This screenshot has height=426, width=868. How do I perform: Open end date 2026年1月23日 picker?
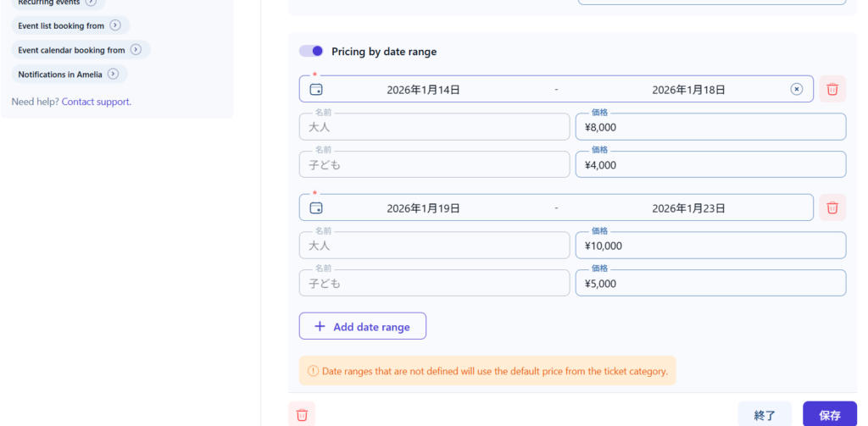point(688,208)
